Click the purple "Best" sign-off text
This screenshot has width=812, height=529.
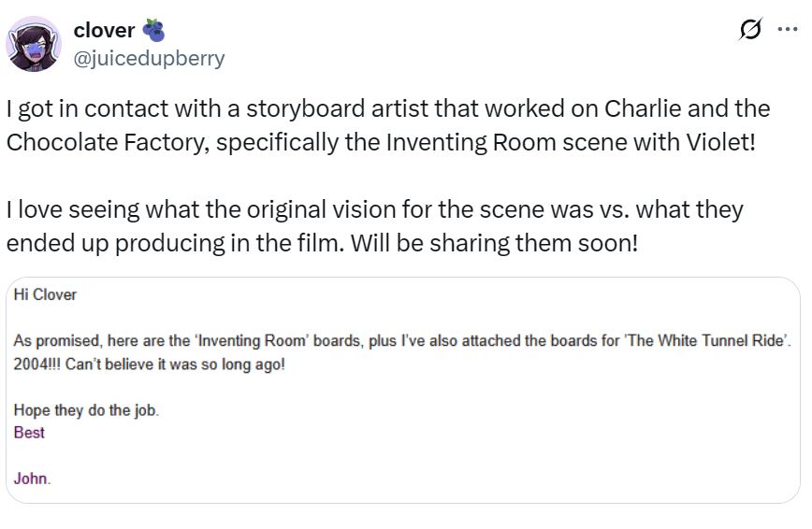30,433
